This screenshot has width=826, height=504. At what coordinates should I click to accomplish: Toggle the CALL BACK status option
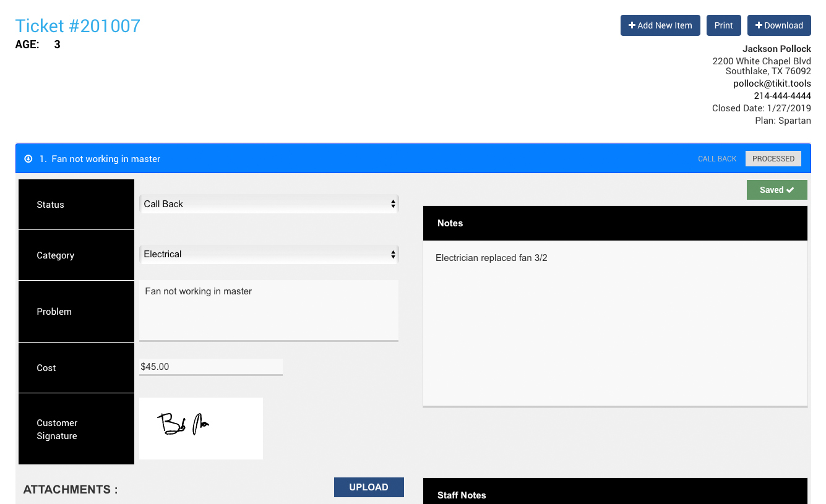[x=717, y=159]
